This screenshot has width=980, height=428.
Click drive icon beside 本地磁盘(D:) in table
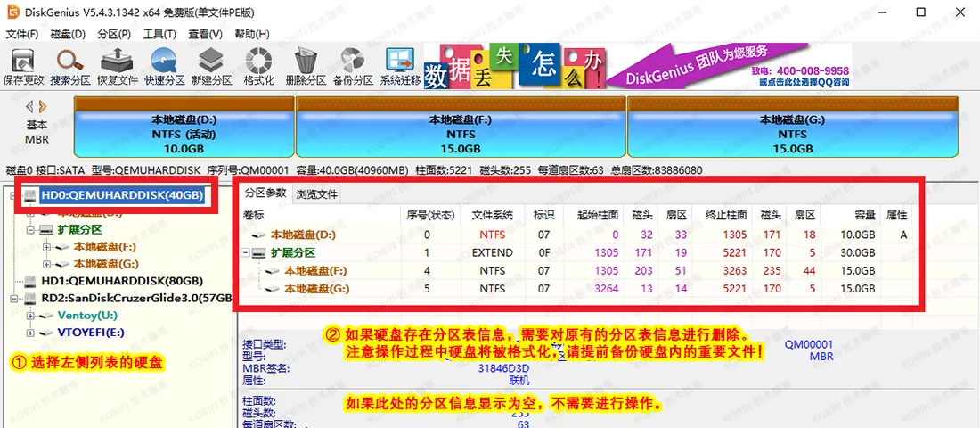click(258, 235)
